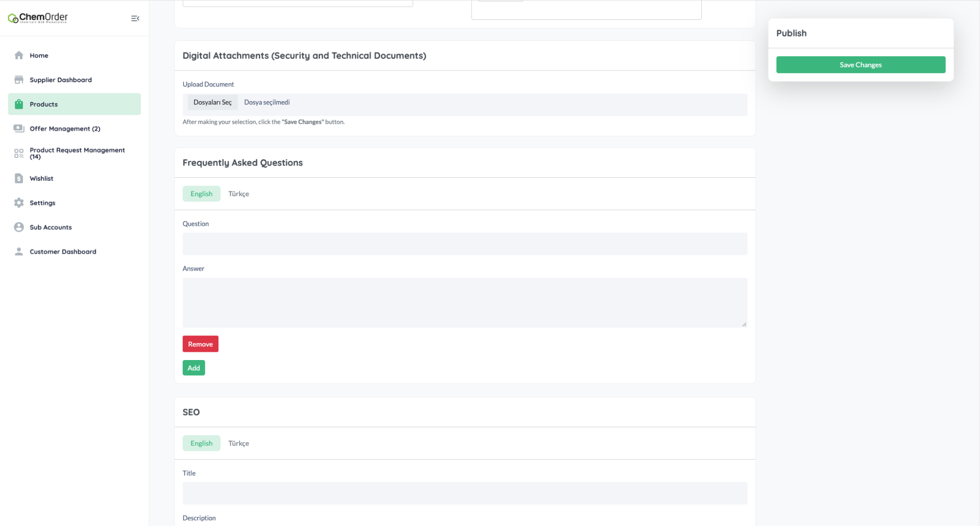The width and height of the screenshot is (980, 526).
Task: Click the Product Request Management icon
Action: point(19,153)
